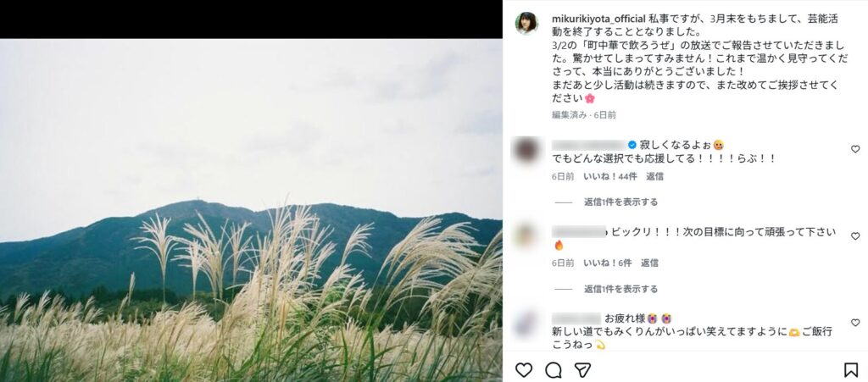Click the verified badge beside first commenter
This screenshot has height=382, width=868.
[x=632, y=146]
